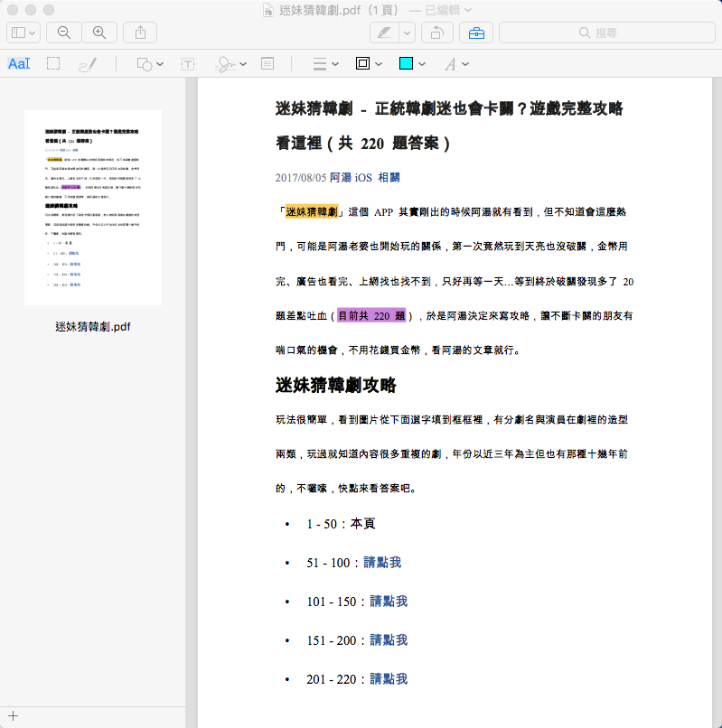Open the share button in toolbar

140,33
